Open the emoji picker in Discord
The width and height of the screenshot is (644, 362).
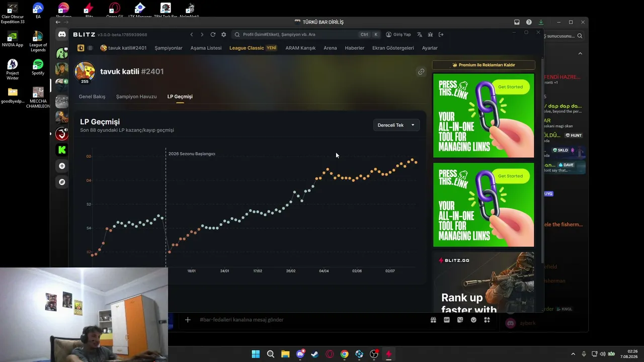point(473,320)
